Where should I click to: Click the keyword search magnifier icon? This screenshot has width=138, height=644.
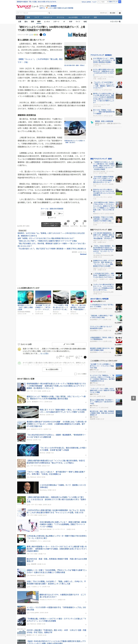pyautogui.click(x=49, y=13)
